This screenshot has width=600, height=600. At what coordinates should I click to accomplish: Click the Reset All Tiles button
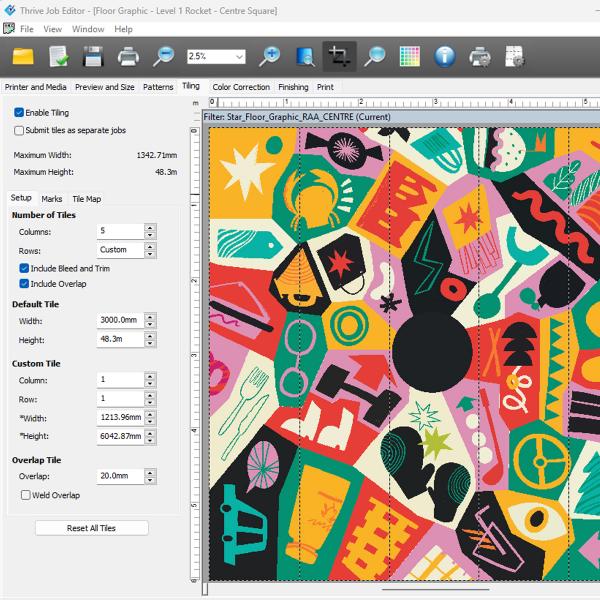(91, 528)
